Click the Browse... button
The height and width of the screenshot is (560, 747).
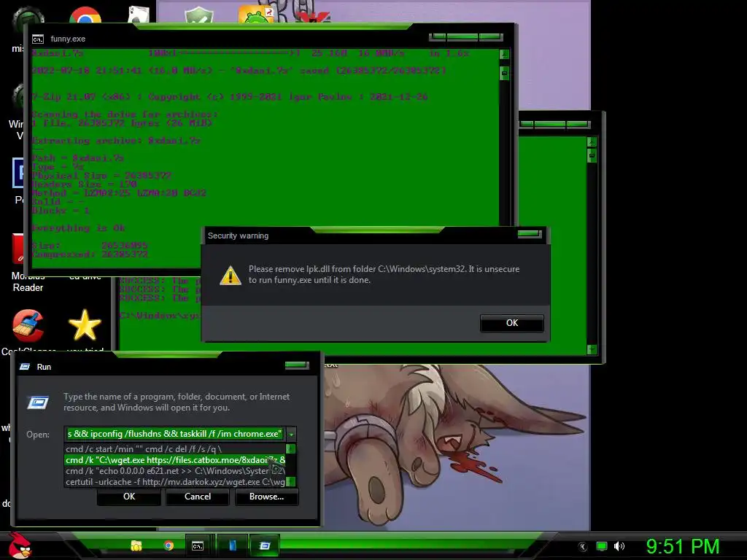pyautogui.click(x=266, y=497)
